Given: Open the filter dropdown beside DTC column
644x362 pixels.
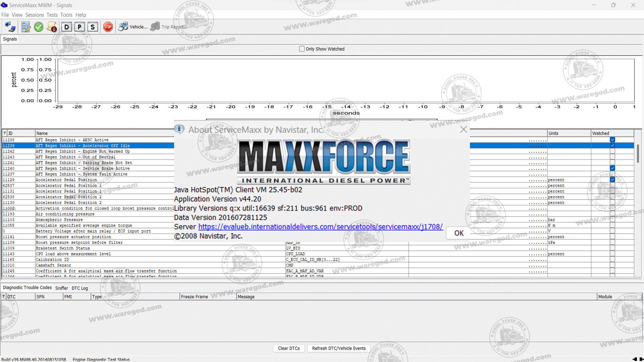Looking at the screenshot, I should pos(4,297).
